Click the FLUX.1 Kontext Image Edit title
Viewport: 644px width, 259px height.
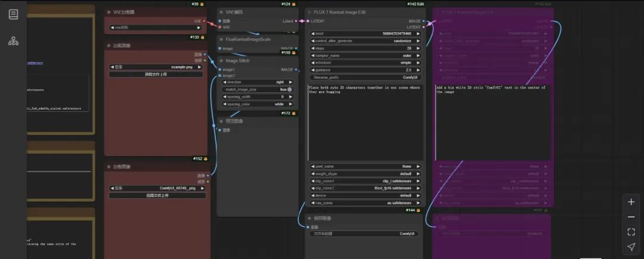point(340,13)
